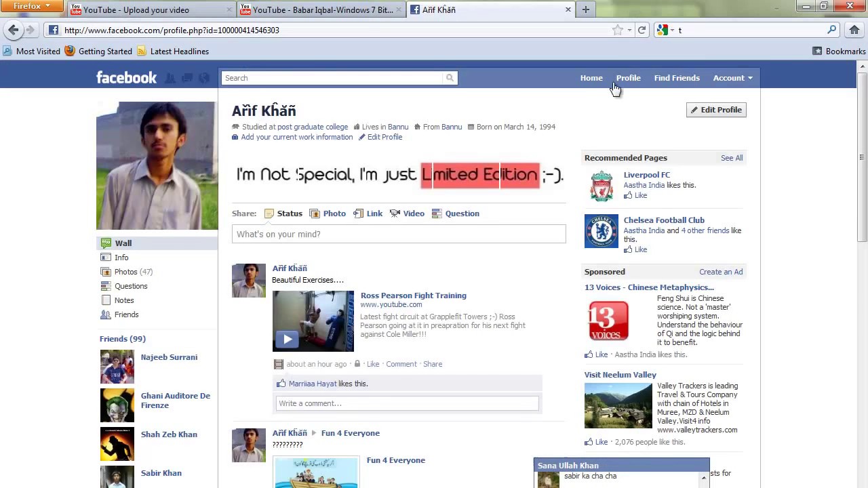Select the Status share option
This screenshot has width=868, height=488.
(x=283, y=213)
